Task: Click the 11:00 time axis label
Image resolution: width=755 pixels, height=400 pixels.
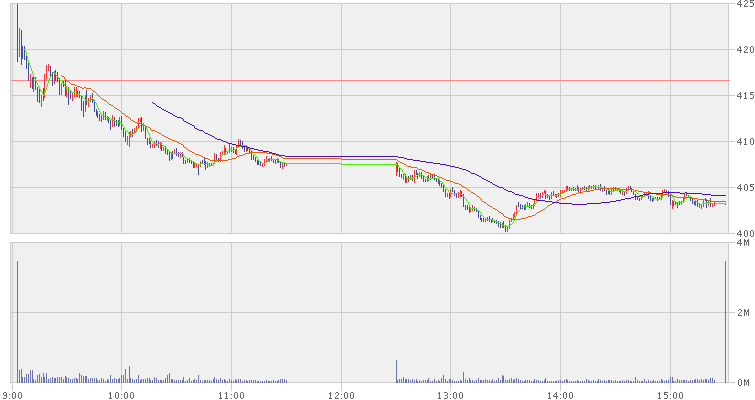Action: pyautogui.click(x=231, y=393)
